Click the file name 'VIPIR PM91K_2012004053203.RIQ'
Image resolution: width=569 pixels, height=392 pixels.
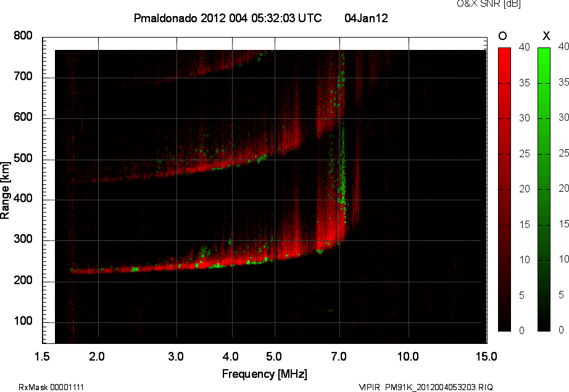pyautogui.click(x=426, y=387)
